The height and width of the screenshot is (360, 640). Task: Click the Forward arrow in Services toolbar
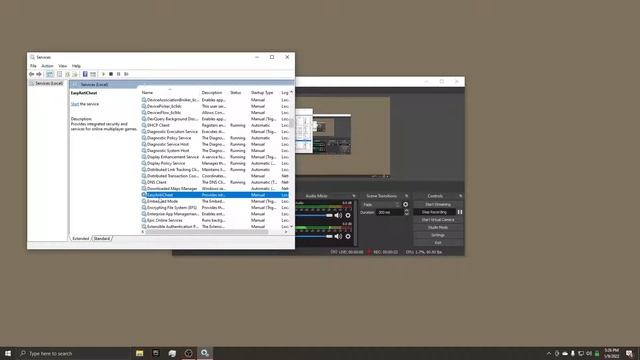(39, 74)
